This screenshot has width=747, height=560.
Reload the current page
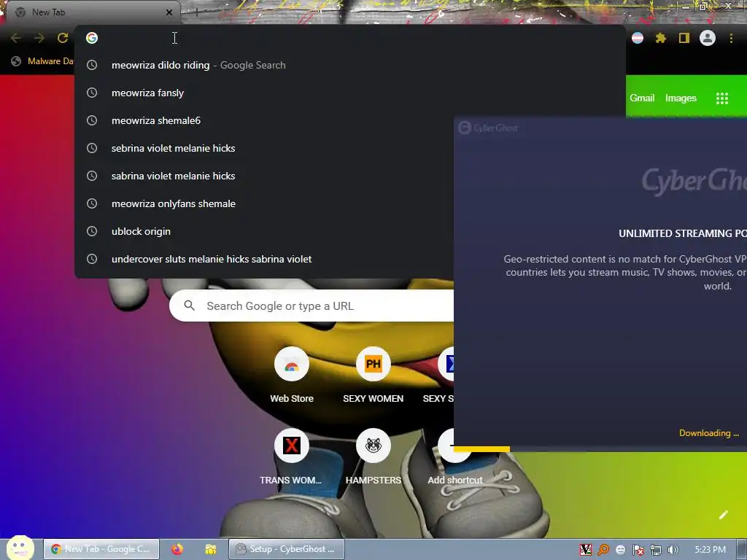point(63,38)
